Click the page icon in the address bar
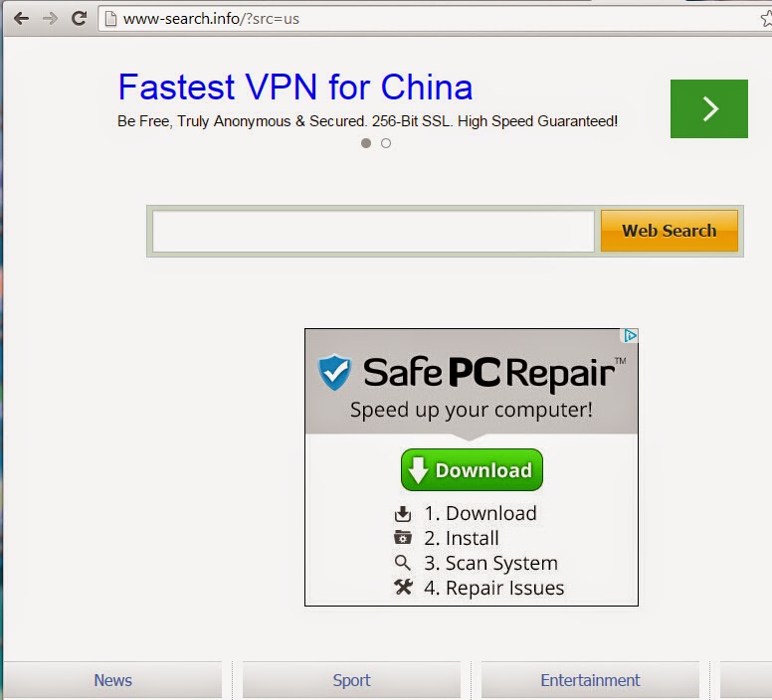Viewport: 772px width, 700px height. [110, 19]
